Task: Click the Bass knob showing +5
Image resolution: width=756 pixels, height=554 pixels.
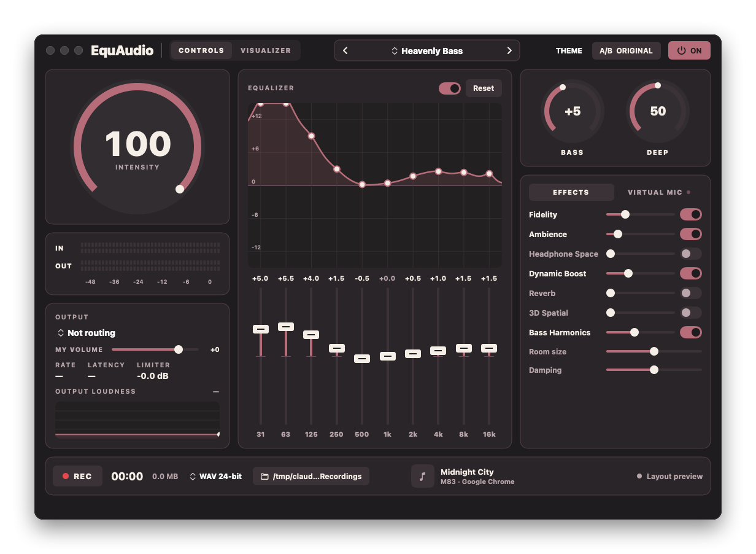Action: coord(573,112)
